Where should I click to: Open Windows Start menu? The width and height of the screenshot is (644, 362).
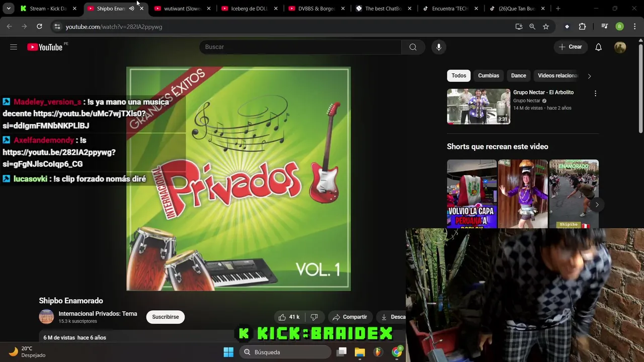pyautogui.click(x=228, y=352)
